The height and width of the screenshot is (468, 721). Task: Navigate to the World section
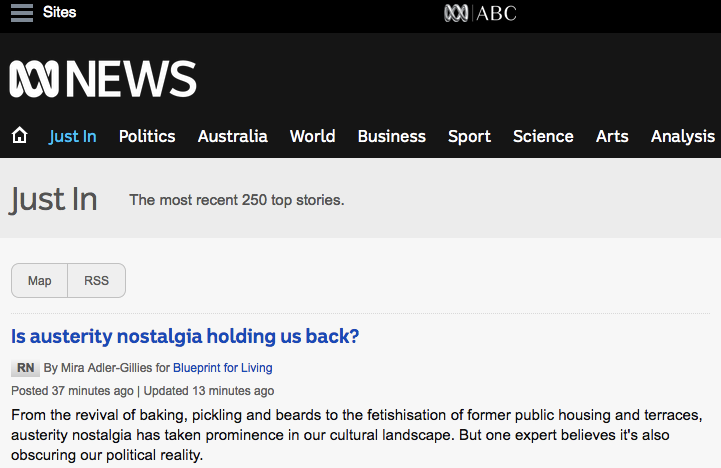pos(312,137)
